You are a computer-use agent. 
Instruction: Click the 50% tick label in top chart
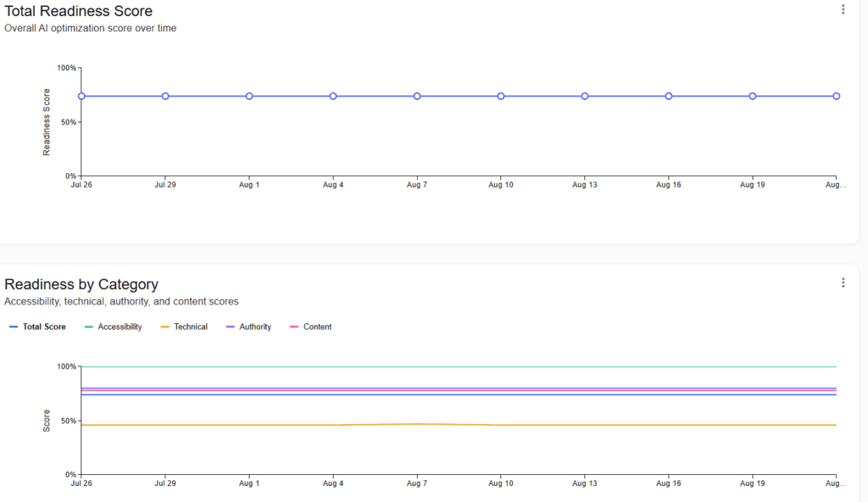(69, 122)
